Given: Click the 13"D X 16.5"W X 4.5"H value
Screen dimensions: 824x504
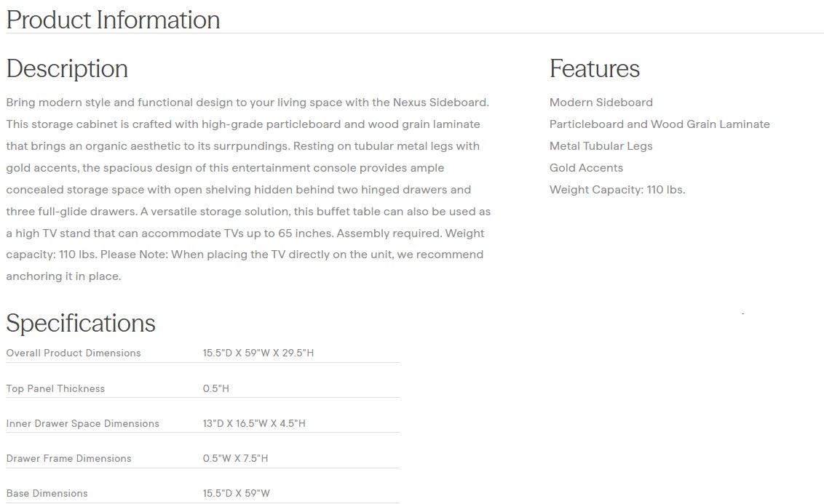Looking at the screenshot, I should click(x=254, y=423).
